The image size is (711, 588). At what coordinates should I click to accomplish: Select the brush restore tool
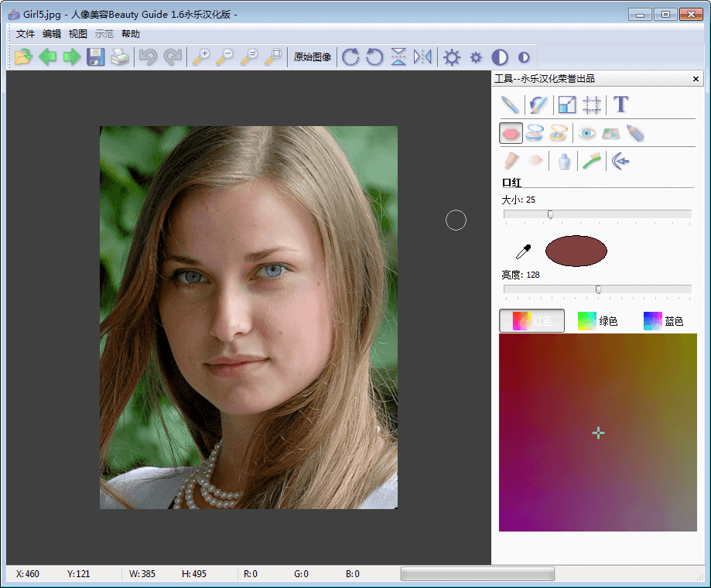tap(538, 104)
